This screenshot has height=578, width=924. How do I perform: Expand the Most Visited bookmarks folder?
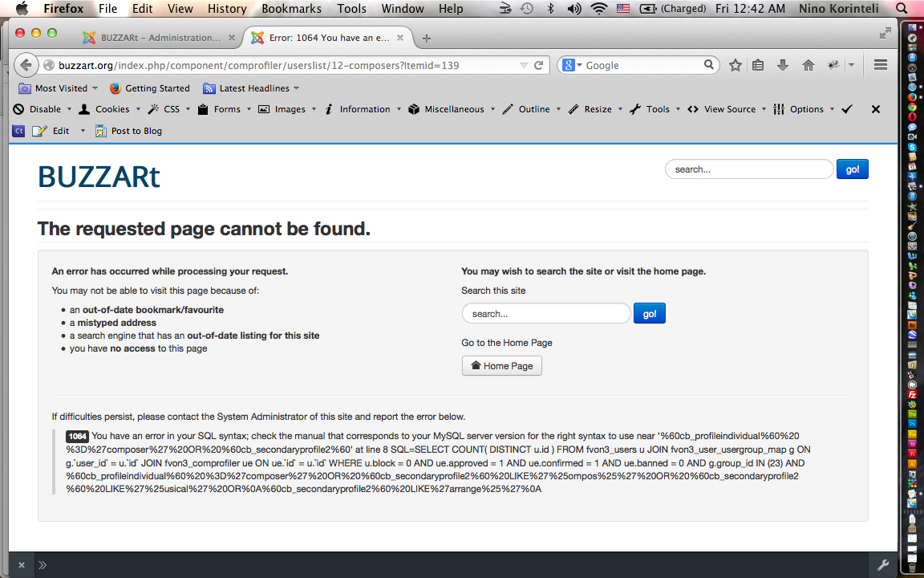[x=58, y=88]
